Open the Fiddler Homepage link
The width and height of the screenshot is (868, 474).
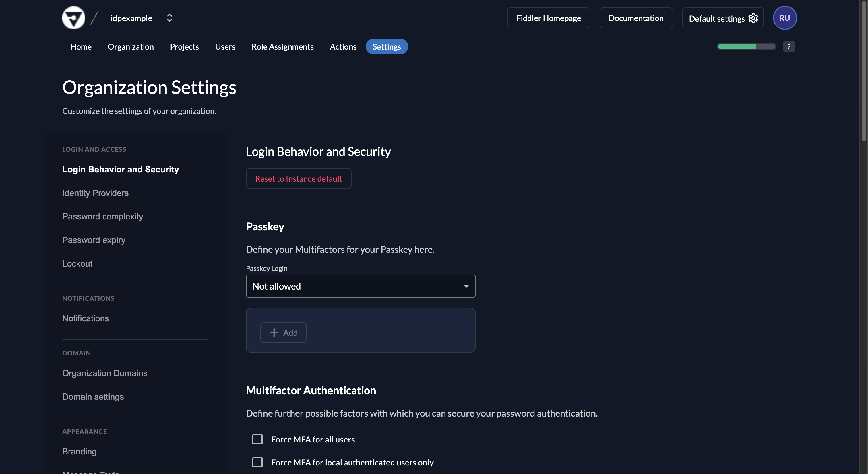pyautogui.click(x=548, y=18)
